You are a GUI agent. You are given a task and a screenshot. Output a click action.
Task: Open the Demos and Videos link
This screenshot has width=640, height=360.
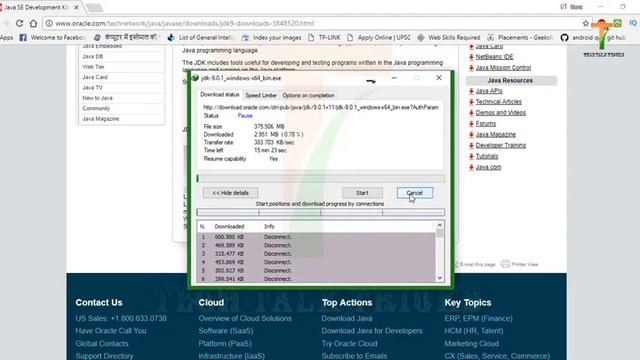pyautogui.click(x=500, y=113)
